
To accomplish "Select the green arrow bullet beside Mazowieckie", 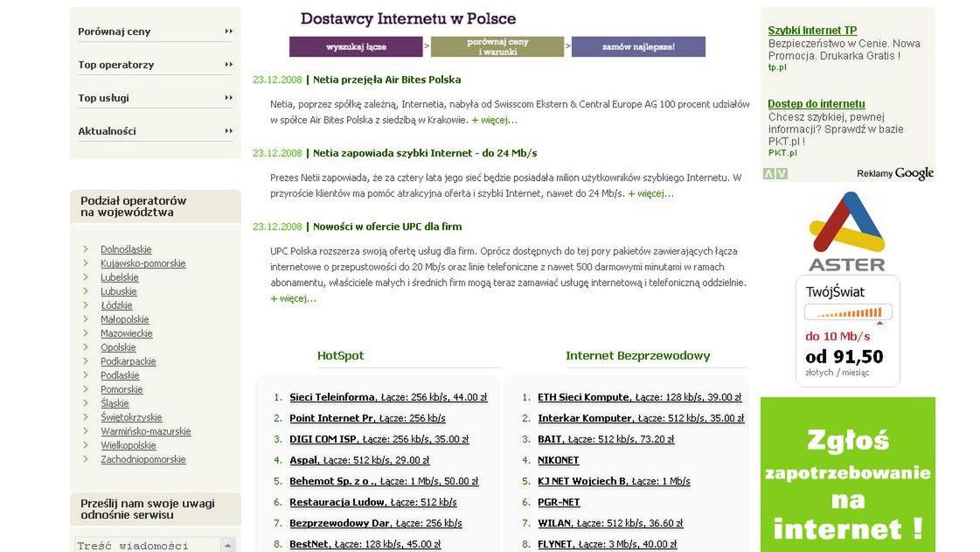I will [85, 333].
